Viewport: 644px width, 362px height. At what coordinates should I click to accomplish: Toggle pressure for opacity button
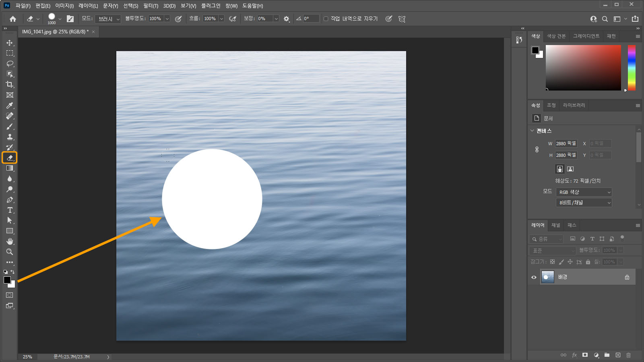pyautogui.click(x=178, y=19)
